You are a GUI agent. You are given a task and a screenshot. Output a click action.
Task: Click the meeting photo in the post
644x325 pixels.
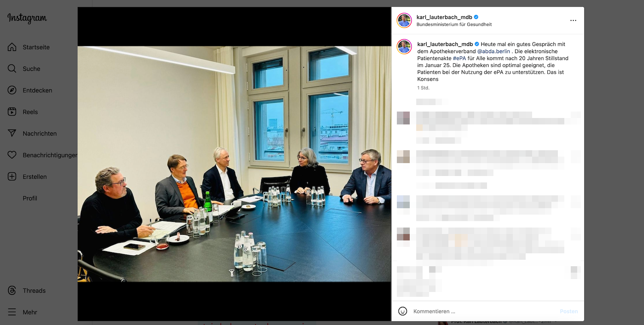coord(234,164)
